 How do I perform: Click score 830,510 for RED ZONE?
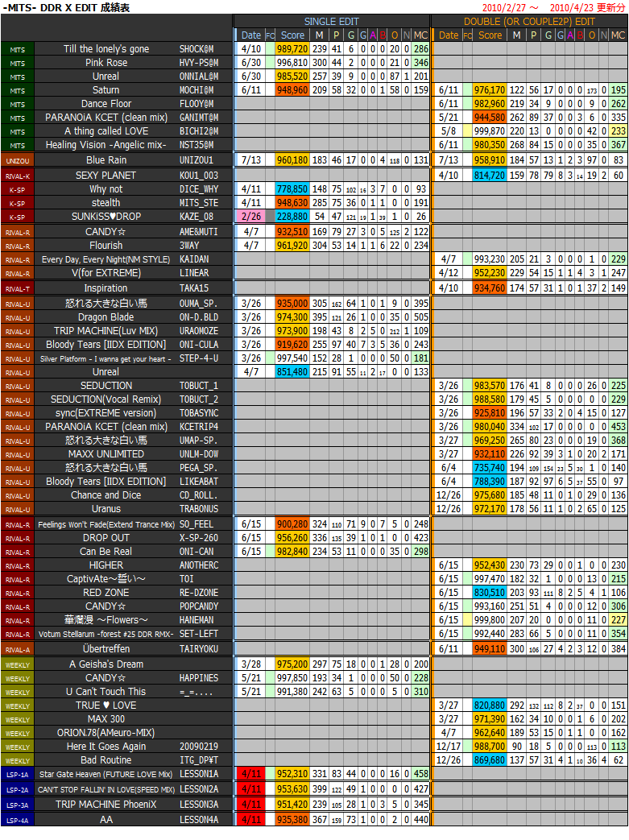tap(490, 593)
